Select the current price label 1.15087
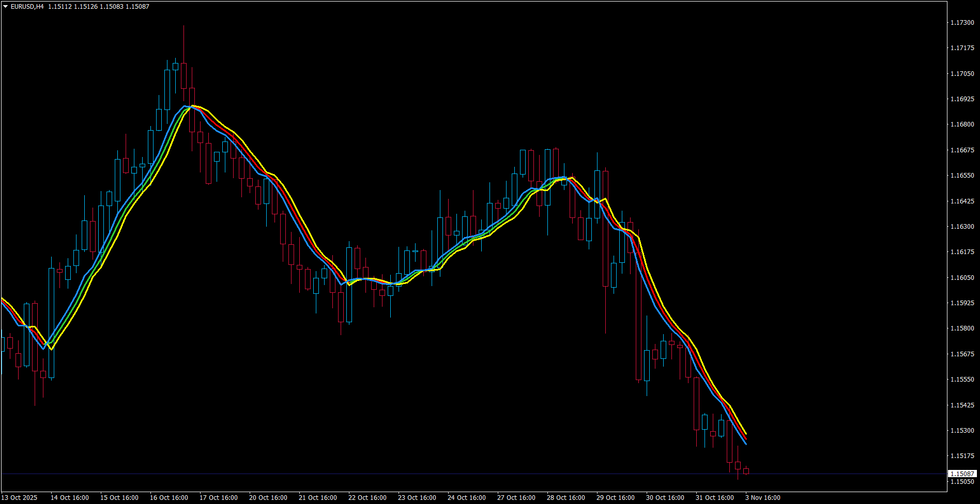The image size is (980, 504). [962, 474]
